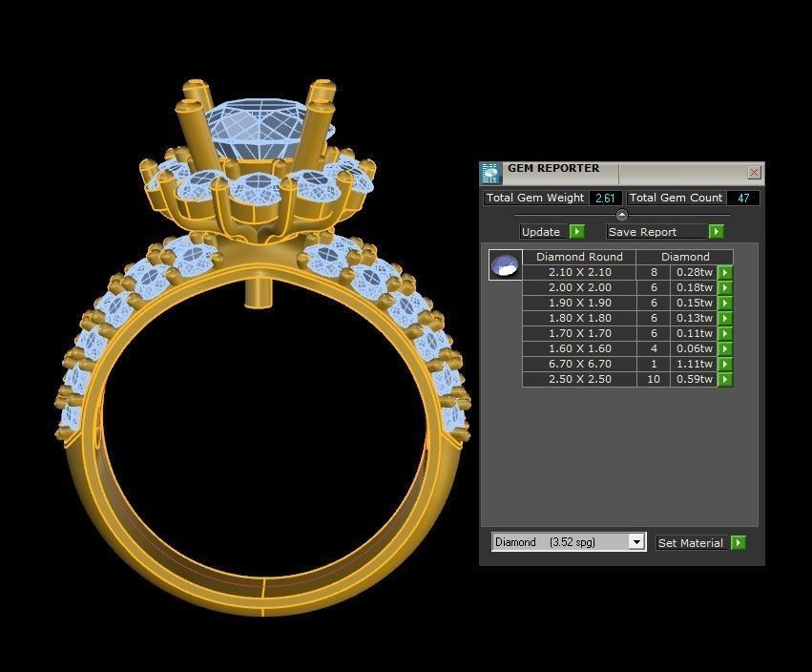Click green arrow for 2.50 X 2.50 row
Image resolution: width=812 pixels, height=672 pixels.
[x=725, y=379]
